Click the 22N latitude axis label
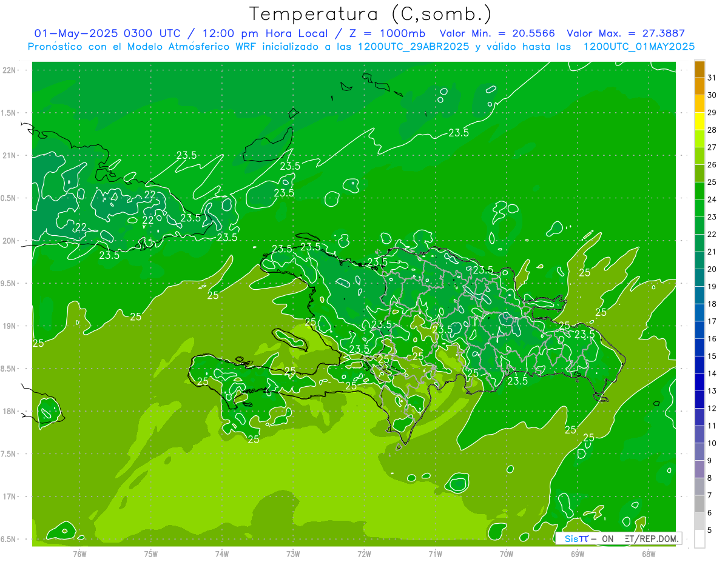Viewport: 728px width, 562px height. [x=10, y=70]
